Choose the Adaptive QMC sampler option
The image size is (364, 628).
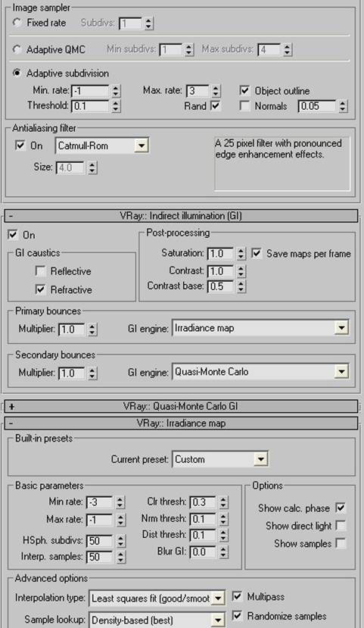[x=17, y=50]
